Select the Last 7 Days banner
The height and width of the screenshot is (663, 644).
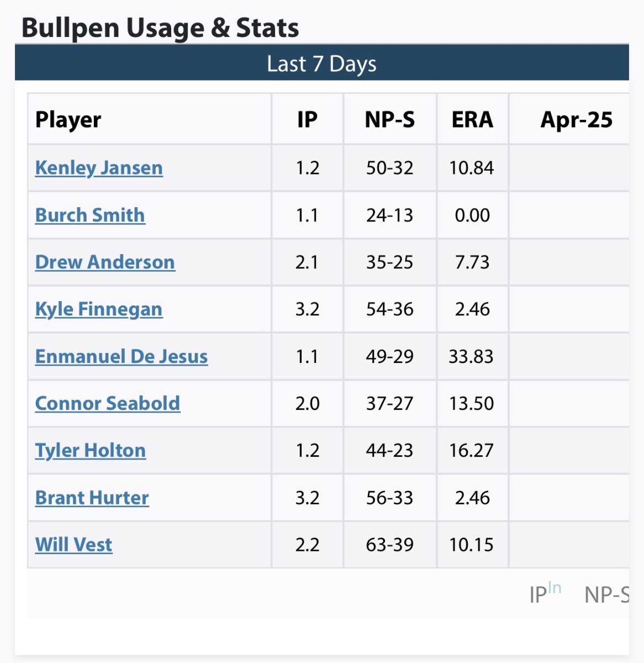(x=321, y=64)
